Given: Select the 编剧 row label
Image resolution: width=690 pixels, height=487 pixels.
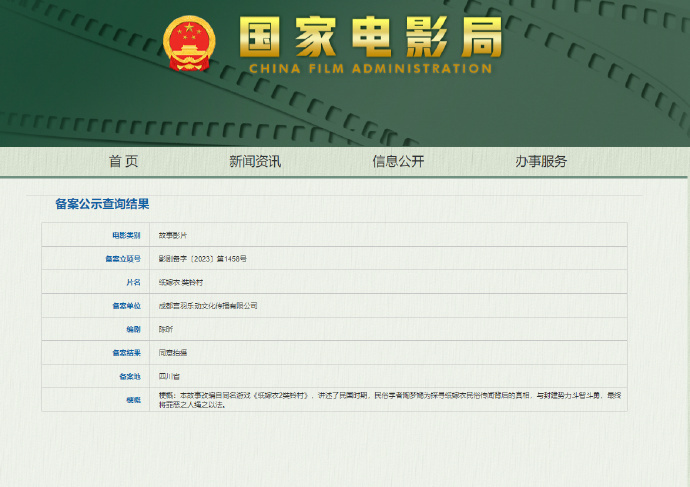Looking at the screenshot, I should 133,329.
